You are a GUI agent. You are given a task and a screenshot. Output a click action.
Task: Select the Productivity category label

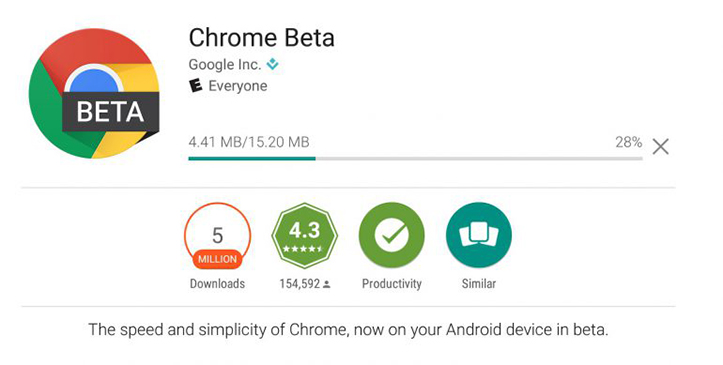click(x=391, y=284)
